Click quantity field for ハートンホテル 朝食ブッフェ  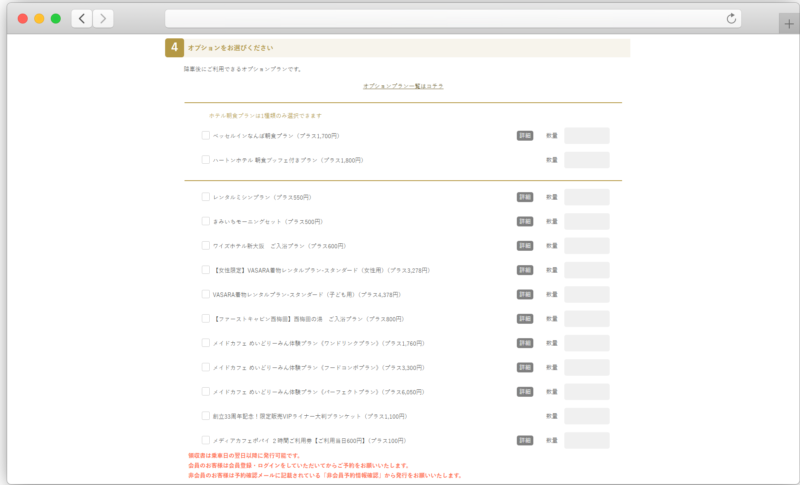pos(587,160)
